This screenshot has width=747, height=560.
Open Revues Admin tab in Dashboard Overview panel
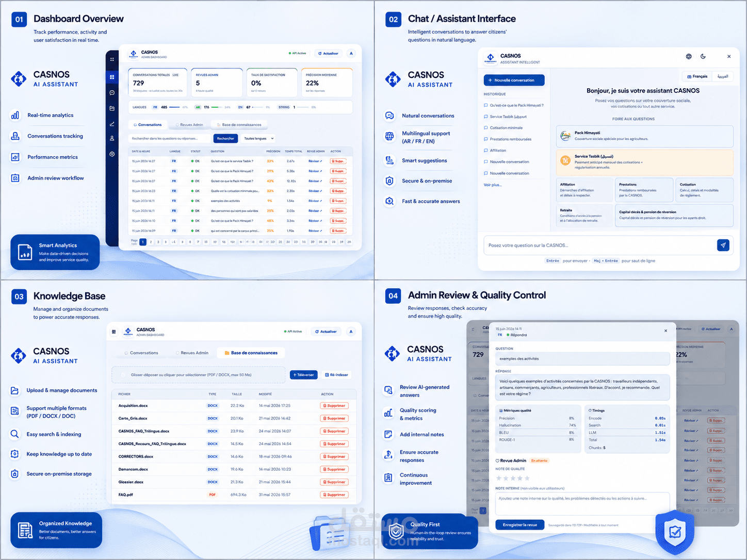tap(189, 125)
